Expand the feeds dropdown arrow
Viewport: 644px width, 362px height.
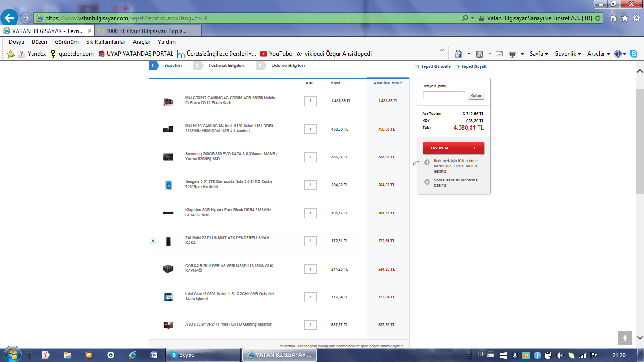(x=490, y=54)
